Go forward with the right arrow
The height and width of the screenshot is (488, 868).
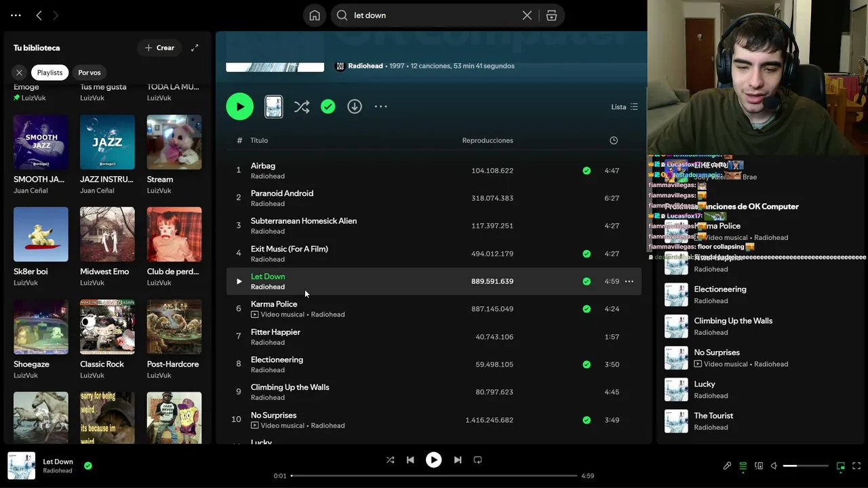click(56, 15)
